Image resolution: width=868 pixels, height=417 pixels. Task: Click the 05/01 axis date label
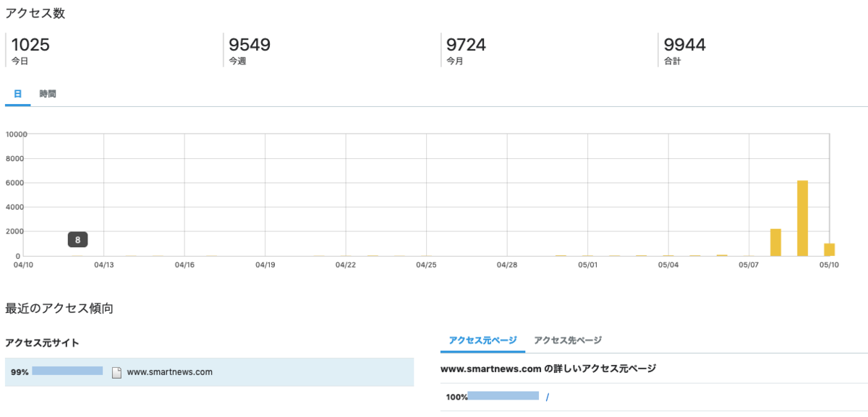588,265
